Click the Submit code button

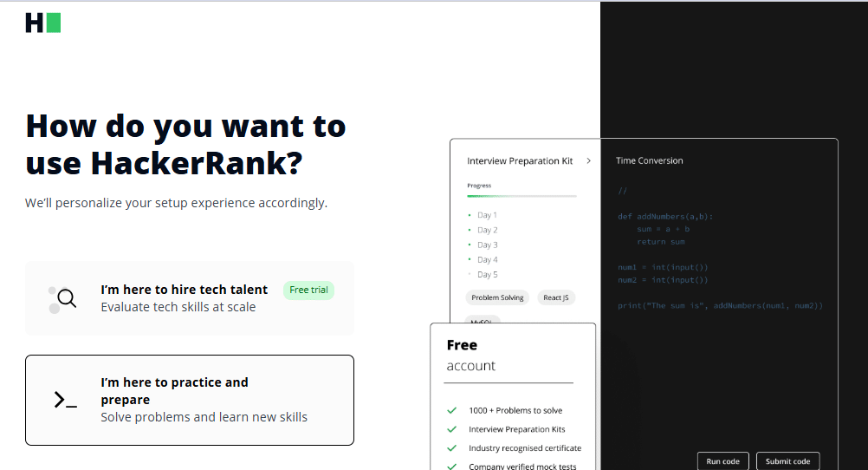[x=787, y=461]
